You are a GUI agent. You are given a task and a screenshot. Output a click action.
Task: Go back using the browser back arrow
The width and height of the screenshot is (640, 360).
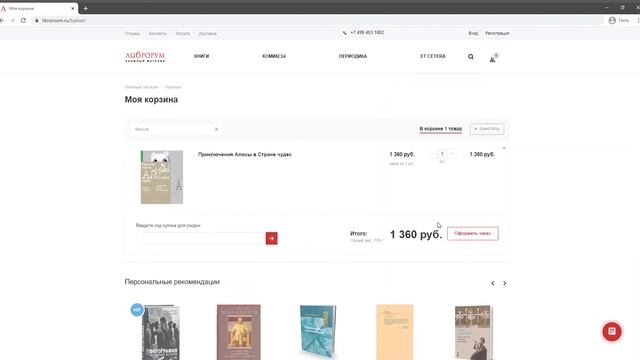coord(2,20)
